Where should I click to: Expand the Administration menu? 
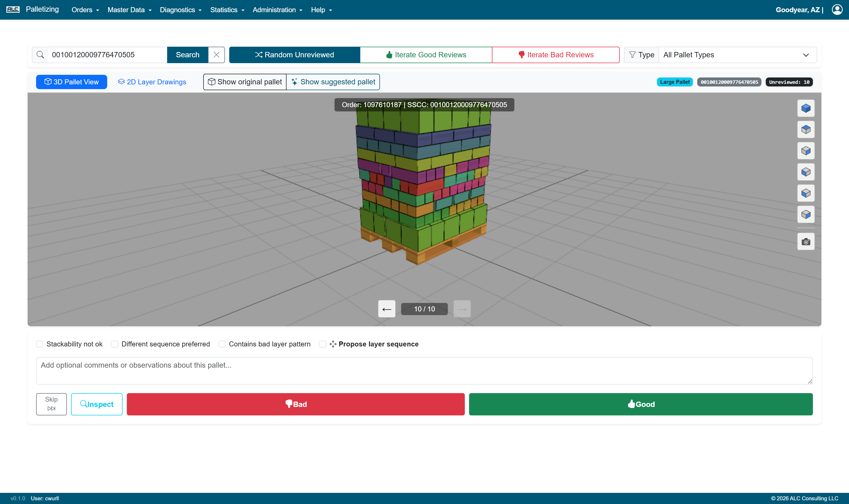coord(277,10)
